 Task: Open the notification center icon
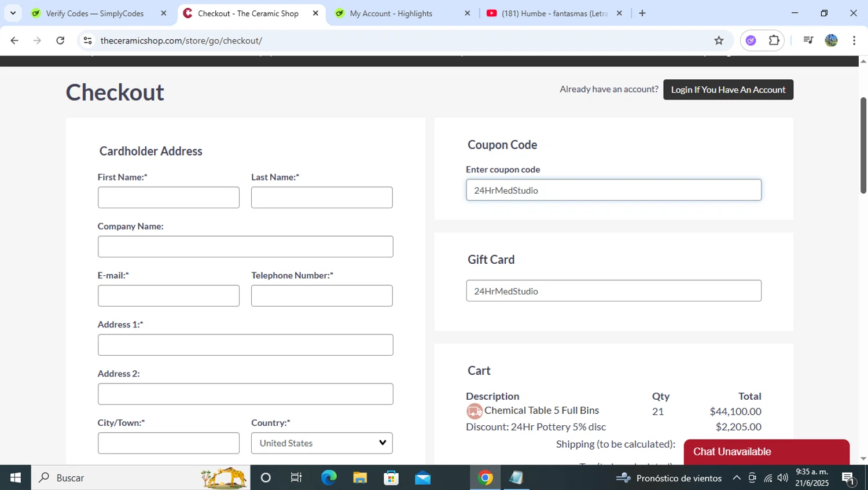tap(848, 478)
